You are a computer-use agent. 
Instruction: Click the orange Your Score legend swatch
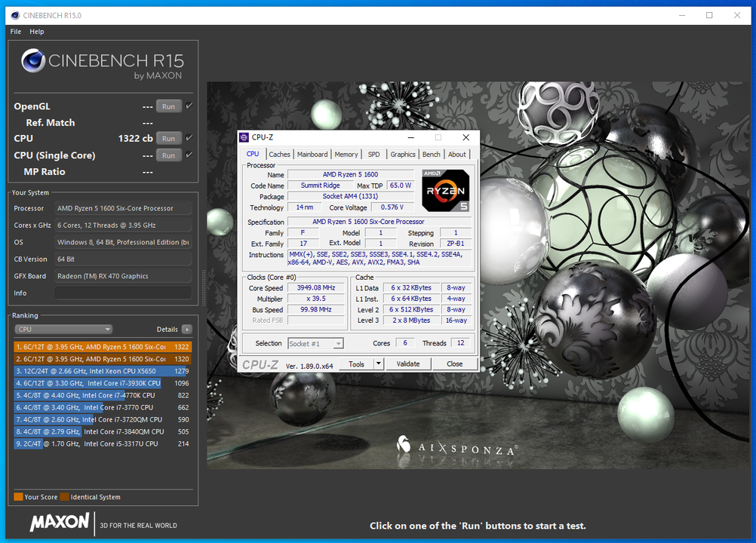click(x=18, y=497)
